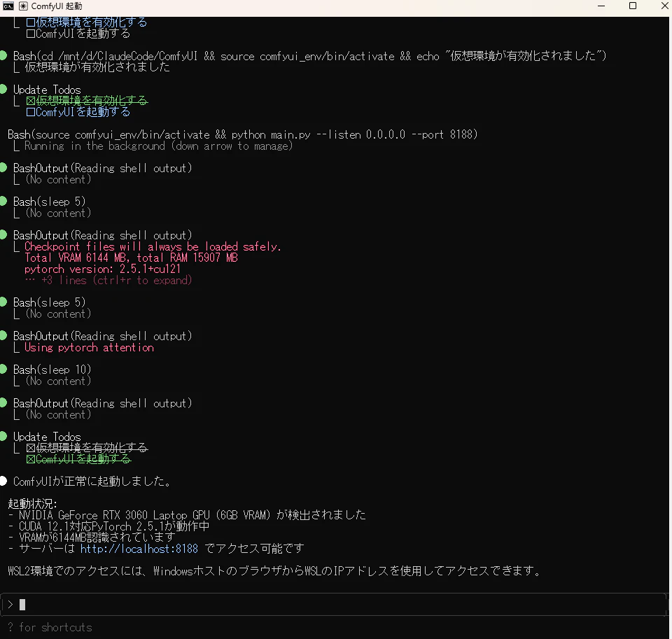Click the WSL2環境でのアクセスには line
The image size is (672, 639).
(x=275, y=571)
